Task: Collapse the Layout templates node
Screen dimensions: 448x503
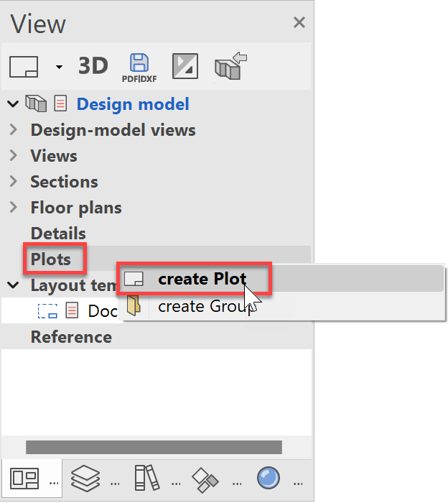Action: coord(13,285)
